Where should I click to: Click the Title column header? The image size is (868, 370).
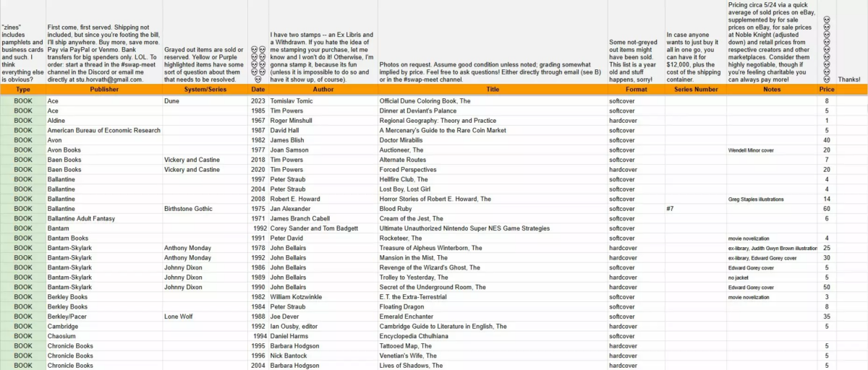click(492, 90)
